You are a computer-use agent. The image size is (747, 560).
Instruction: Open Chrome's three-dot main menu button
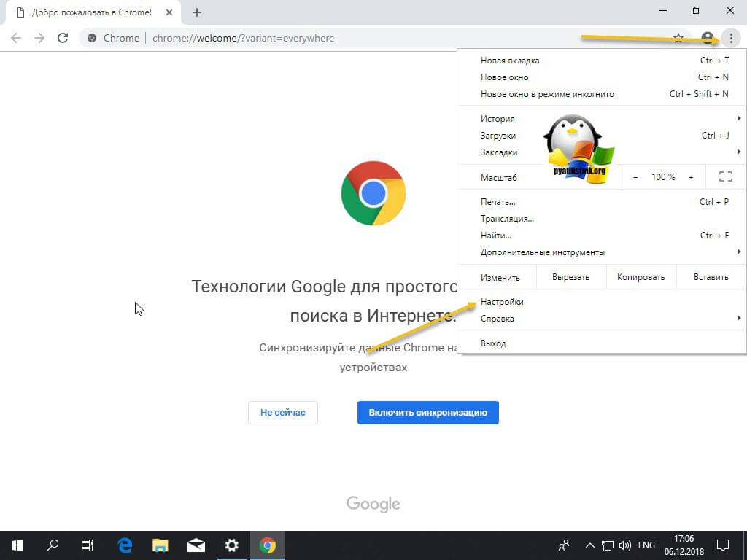[x=731, y=38]
